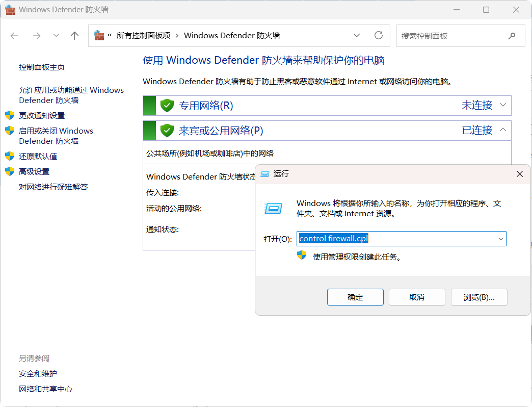
Task: Open 允许应用或功能通过 Windows Defender 防火墙
Action: [x=71, y=95]
